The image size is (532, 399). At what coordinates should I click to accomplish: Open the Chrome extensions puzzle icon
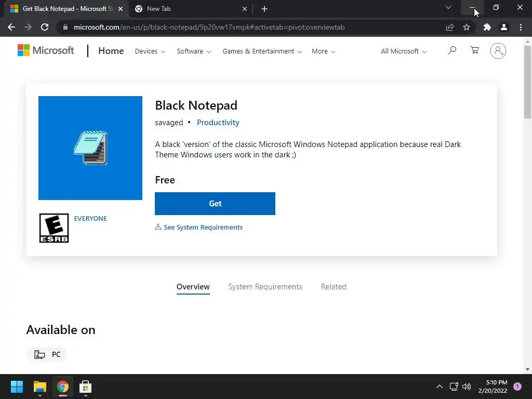(x=487, y=27)
